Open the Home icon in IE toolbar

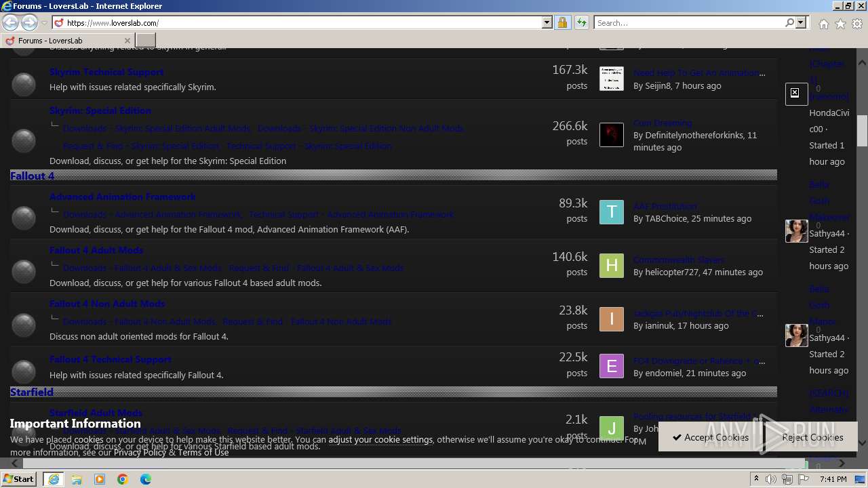pyautogui.click(x=823, y=24)
